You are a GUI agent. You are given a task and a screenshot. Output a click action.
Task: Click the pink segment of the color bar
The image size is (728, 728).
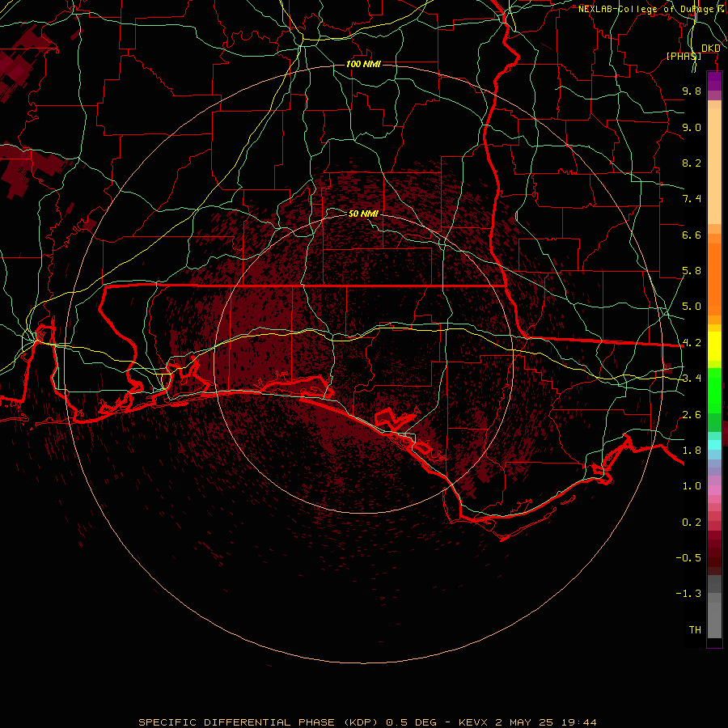[x=714, y=490]
